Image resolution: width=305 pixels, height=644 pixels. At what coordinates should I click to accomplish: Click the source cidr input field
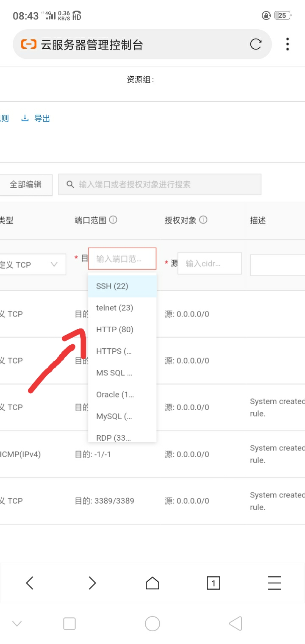click(x=209, y=263)
